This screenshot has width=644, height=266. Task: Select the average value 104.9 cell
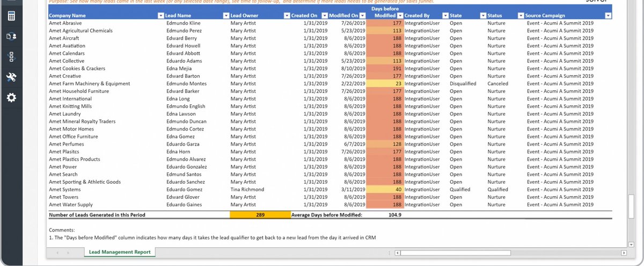coord(394,215)
